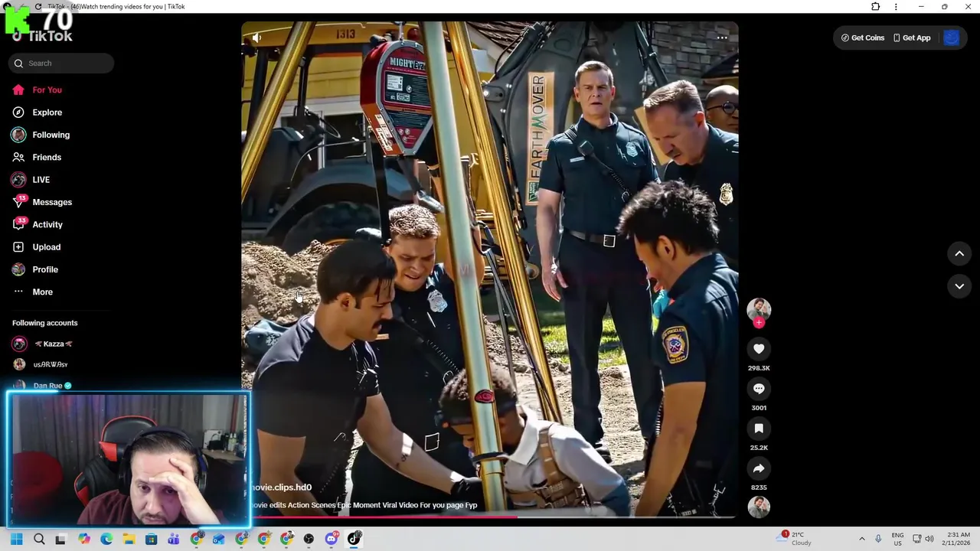Screen dimensions: 980x551
Task: Open Messages in the sidebar
Action: (x=42, y=202)
